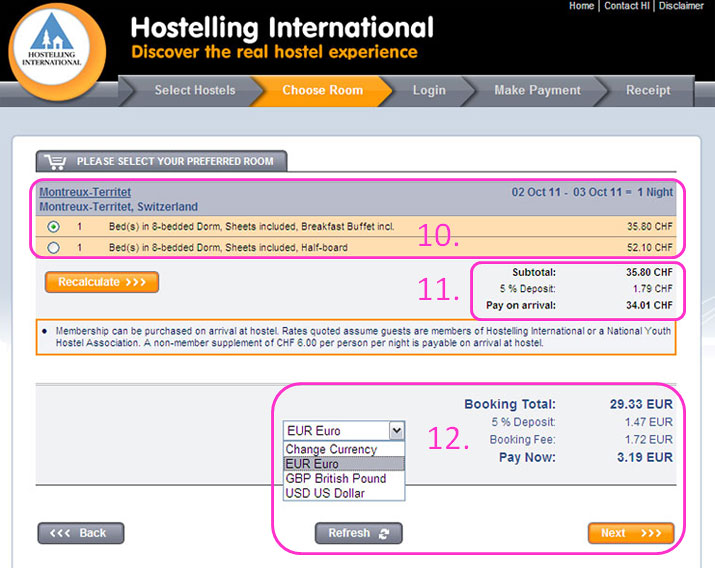The height and width of the screenshot is (568, 715).
Task: Click the 52.10 CHF half-board price
Action: [x=649, y=248]
